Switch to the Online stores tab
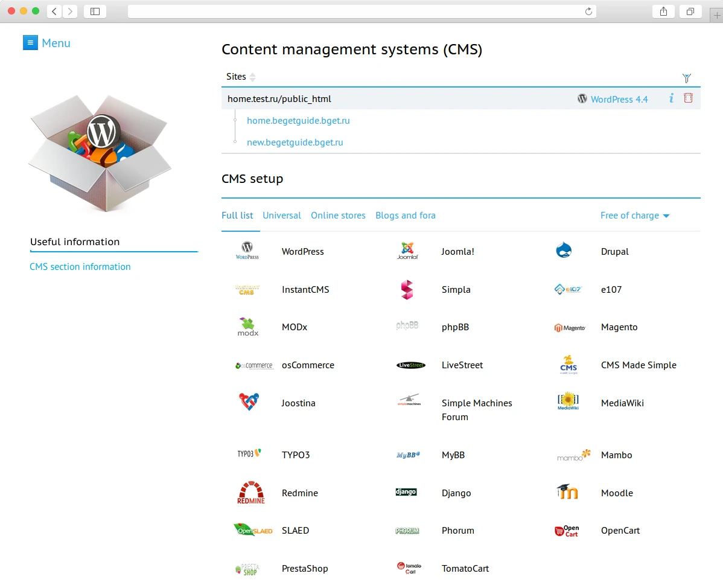 coord(338,216)
